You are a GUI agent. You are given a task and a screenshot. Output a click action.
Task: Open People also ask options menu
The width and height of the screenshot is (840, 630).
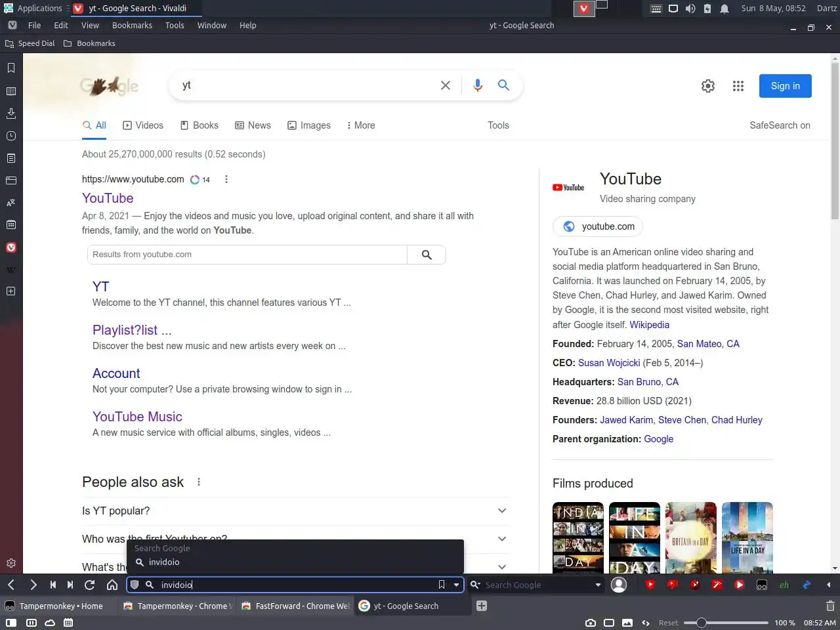[199, 482]
